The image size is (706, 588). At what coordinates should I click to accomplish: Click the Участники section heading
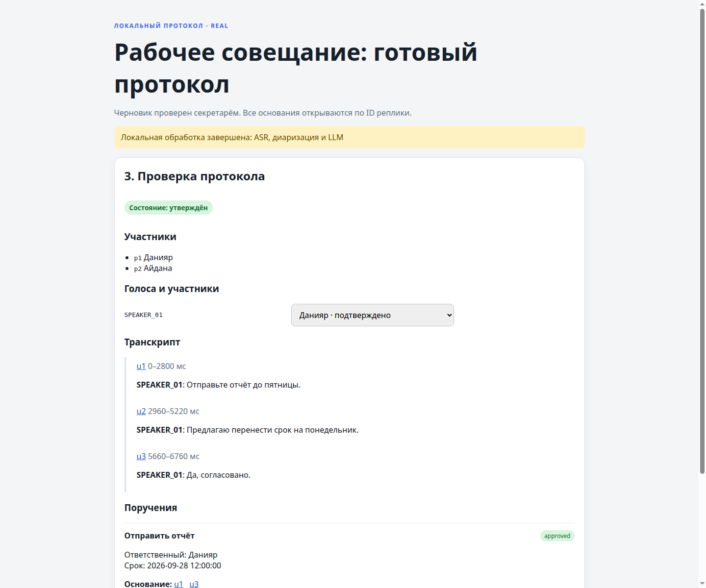(x=150, y=237)
